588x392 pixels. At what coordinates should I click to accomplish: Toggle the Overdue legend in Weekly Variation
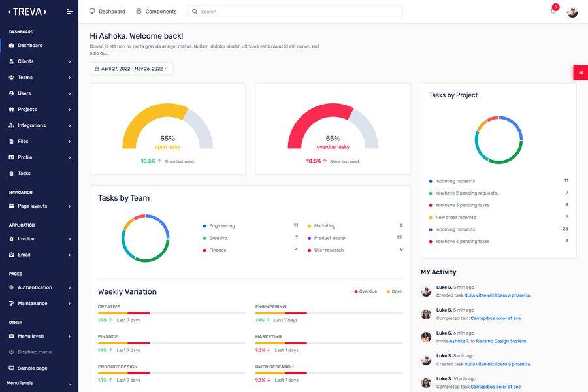click(365, 290)
